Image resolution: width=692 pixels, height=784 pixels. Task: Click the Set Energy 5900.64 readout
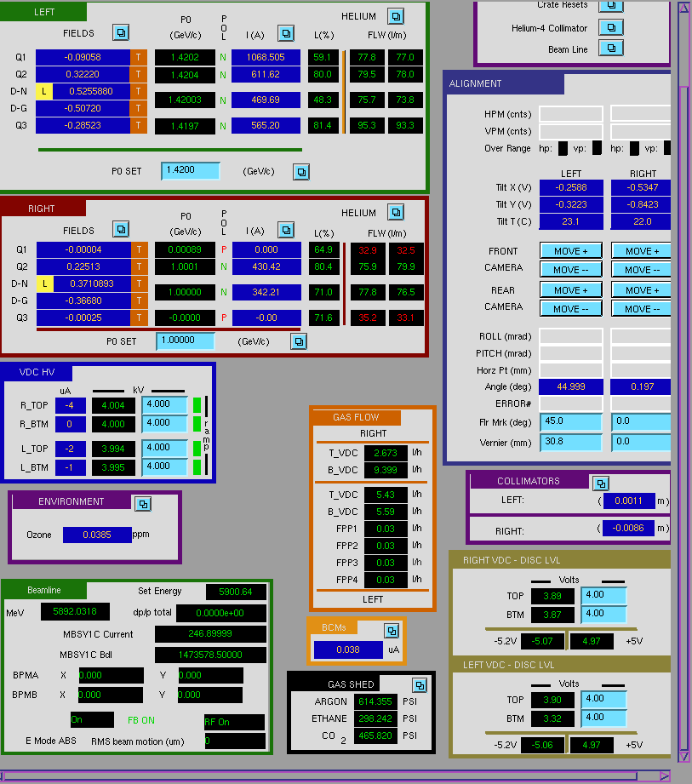[236, 592]
